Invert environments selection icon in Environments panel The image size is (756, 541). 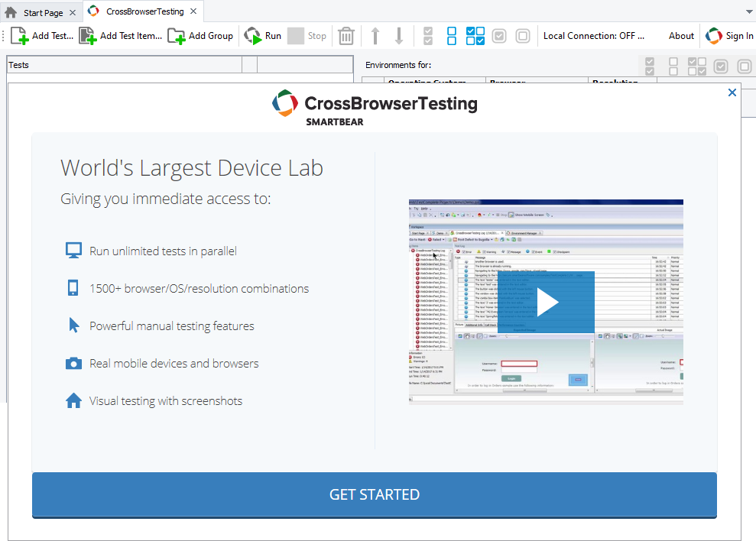[697, 66]
